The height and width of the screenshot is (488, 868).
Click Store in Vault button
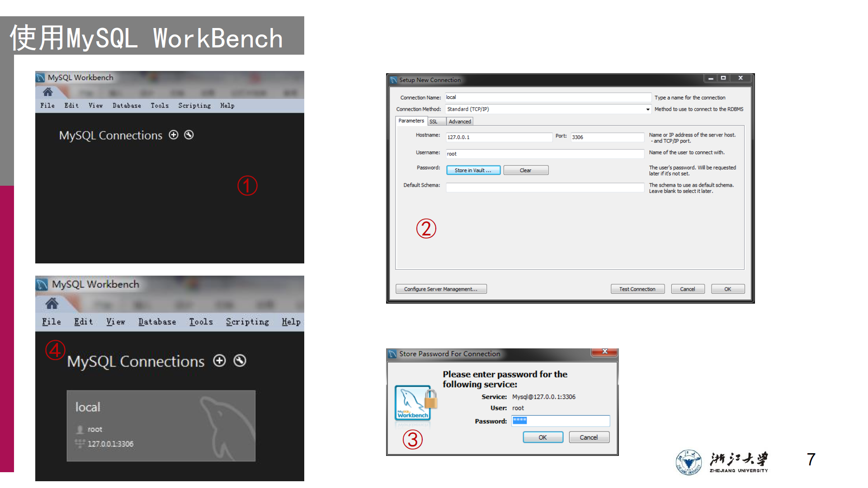point(473,170)
